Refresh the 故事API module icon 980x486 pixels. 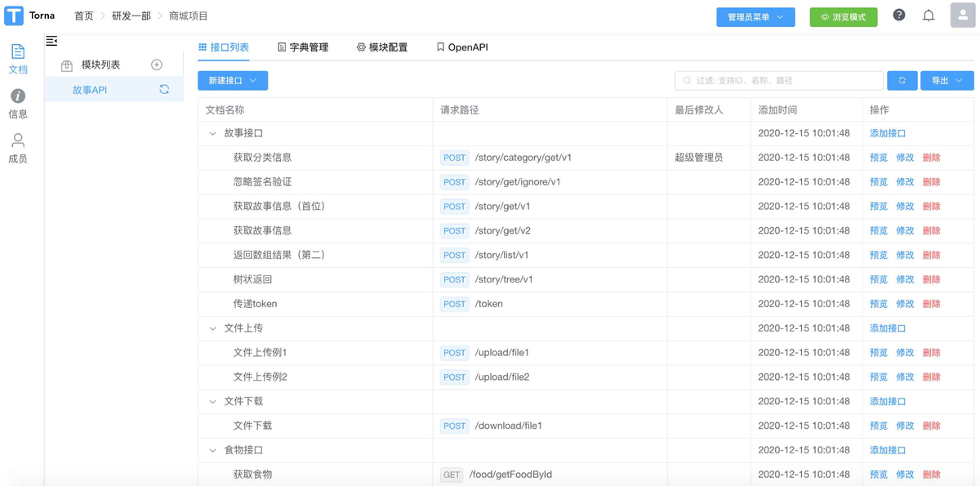point(164,90)
